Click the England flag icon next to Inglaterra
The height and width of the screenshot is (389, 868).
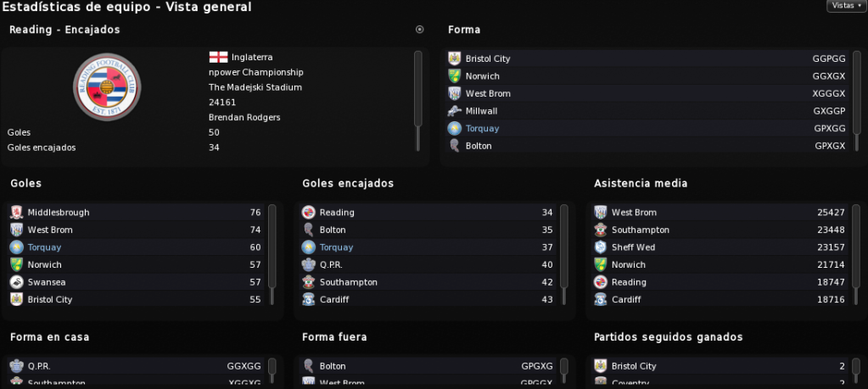pyautogui.click(x=218, y=57)
